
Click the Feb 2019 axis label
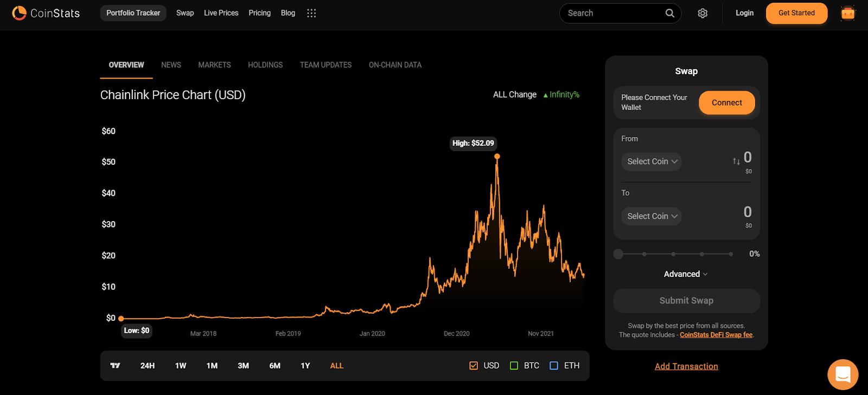(x=288, y=334)
